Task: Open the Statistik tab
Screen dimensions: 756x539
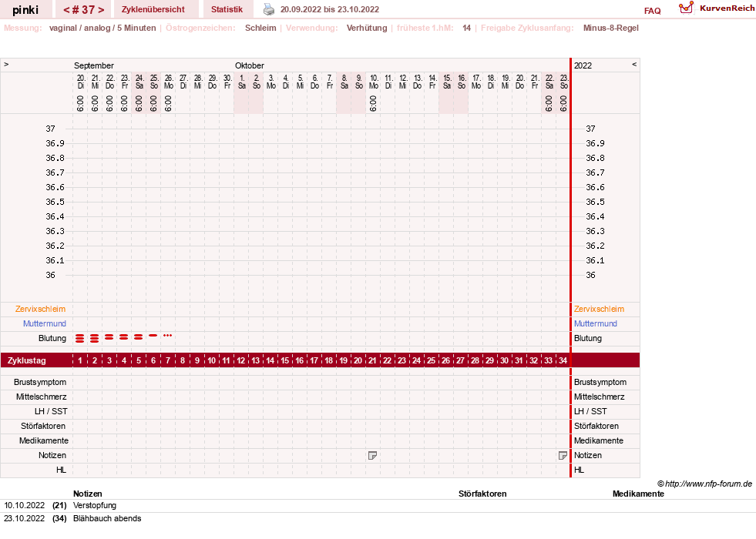Action: (227, 9)
